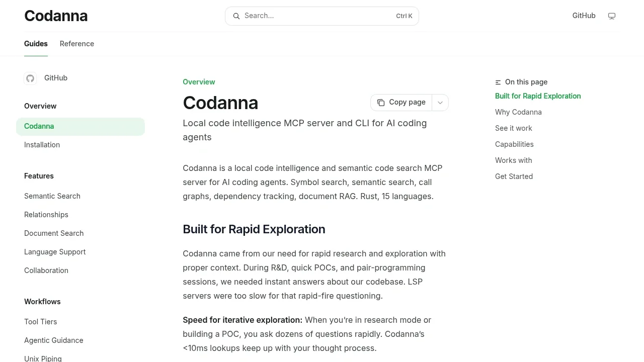This screenshot has height=362, width=644.
Task: Click the GitHub octocat icon in the sidebar
Action: point(30,78)
